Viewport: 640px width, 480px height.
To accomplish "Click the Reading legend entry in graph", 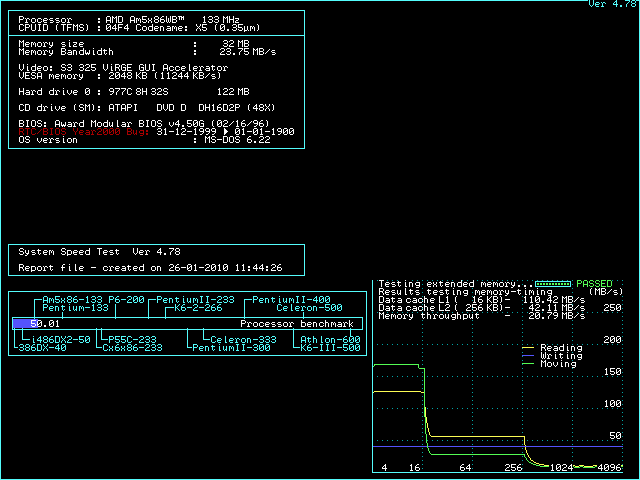I will 559,348.
